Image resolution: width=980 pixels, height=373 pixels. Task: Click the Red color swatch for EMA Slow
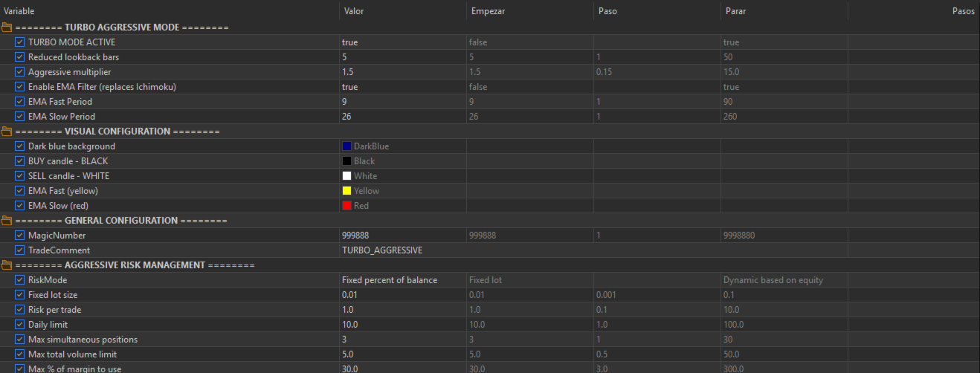click(x=346, y=206)
